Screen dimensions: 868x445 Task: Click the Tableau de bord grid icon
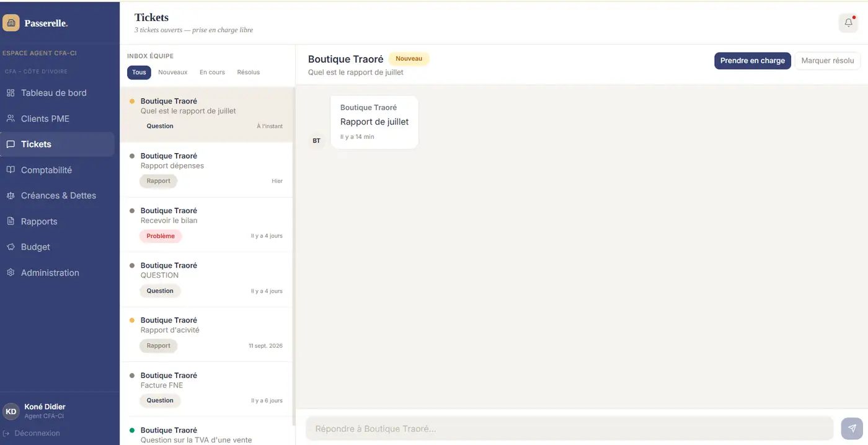point(11,93)
